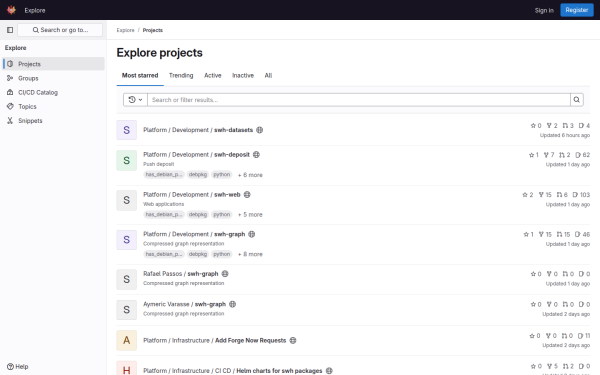
Task: Click the public globe icon beside swh-web
Action: tap(247, 195)
